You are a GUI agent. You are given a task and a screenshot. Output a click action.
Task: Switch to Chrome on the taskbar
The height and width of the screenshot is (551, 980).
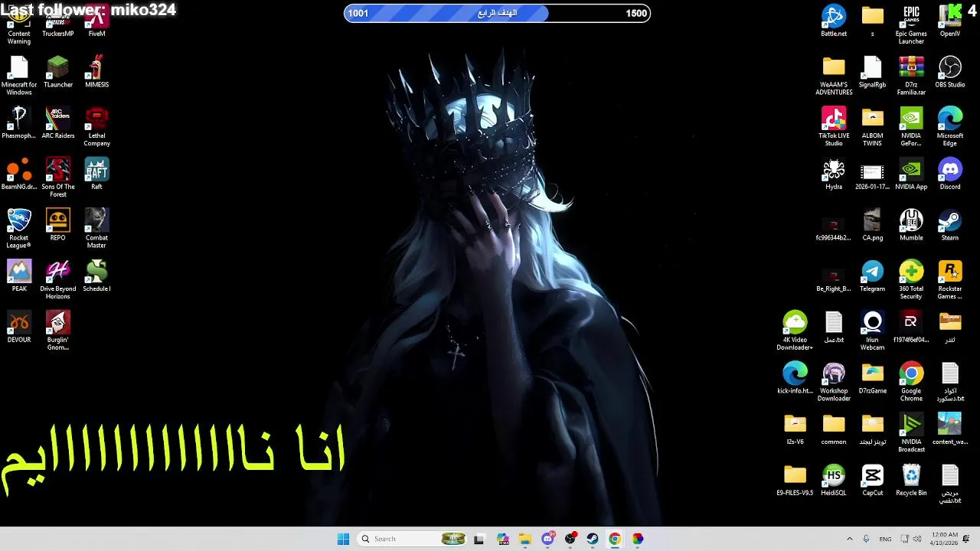[x=615, y=539]
